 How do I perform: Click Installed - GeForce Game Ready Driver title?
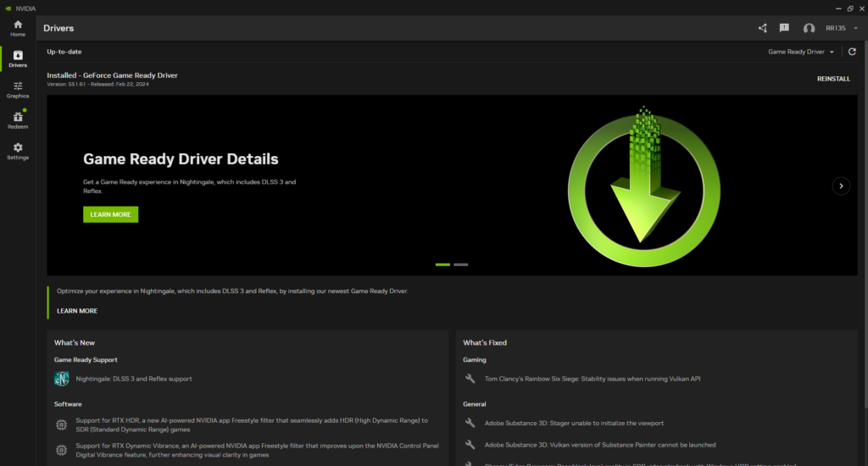(x=113, y=75)
